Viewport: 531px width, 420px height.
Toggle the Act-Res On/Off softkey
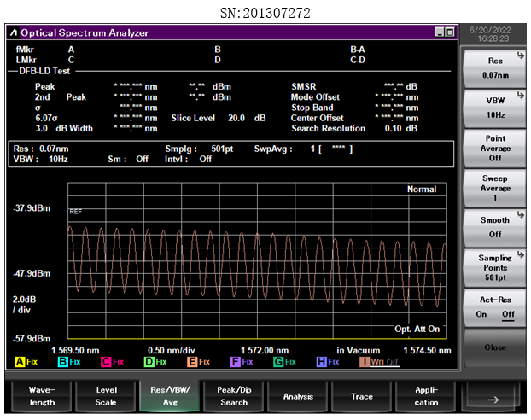(x=495, y=307)
